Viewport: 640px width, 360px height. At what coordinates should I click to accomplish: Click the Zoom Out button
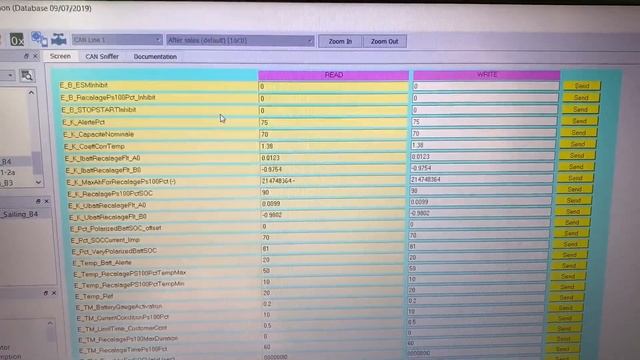point(384,41)
